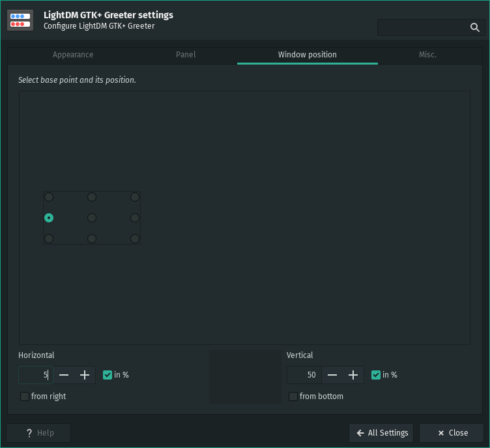Switch to the Appearance tab

tap(73, 55)
